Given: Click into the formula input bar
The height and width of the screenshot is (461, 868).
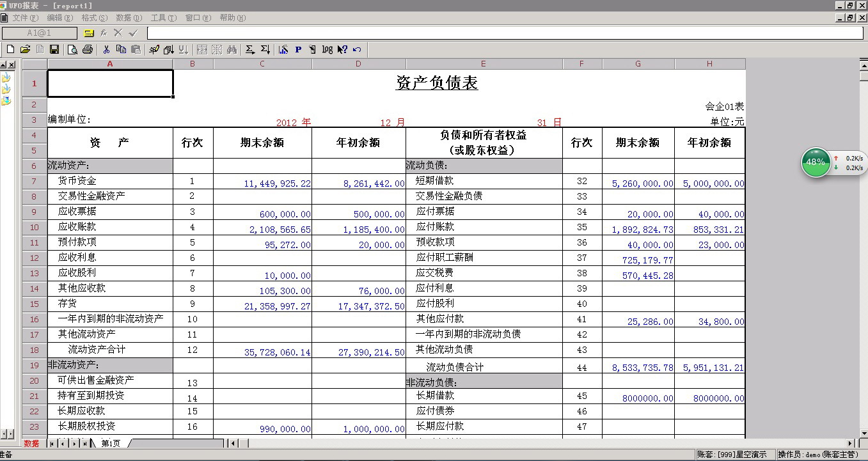Looking at the screenshot, I should tap(505, 33).
